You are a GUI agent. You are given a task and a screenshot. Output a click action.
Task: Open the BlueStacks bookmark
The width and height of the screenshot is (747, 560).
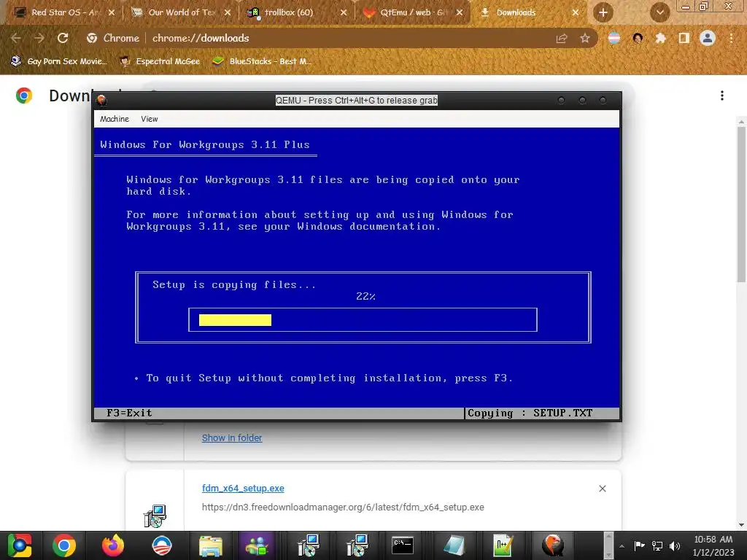pyautogui.click(x=262, y=61)
